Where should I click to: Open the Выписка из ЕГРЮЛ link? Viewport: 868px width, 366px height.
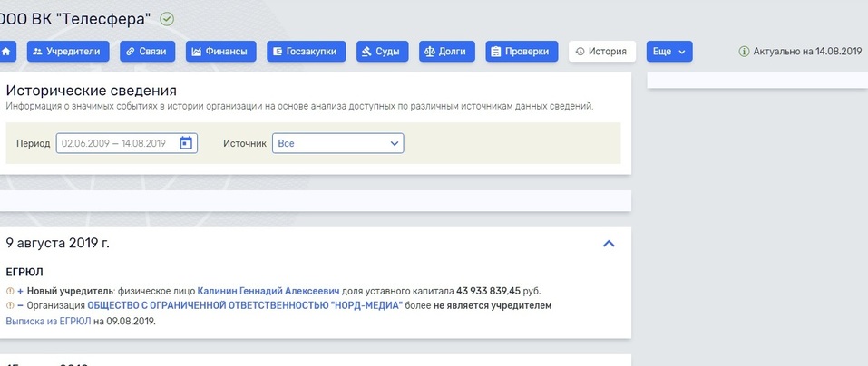[x=48, y=321]
